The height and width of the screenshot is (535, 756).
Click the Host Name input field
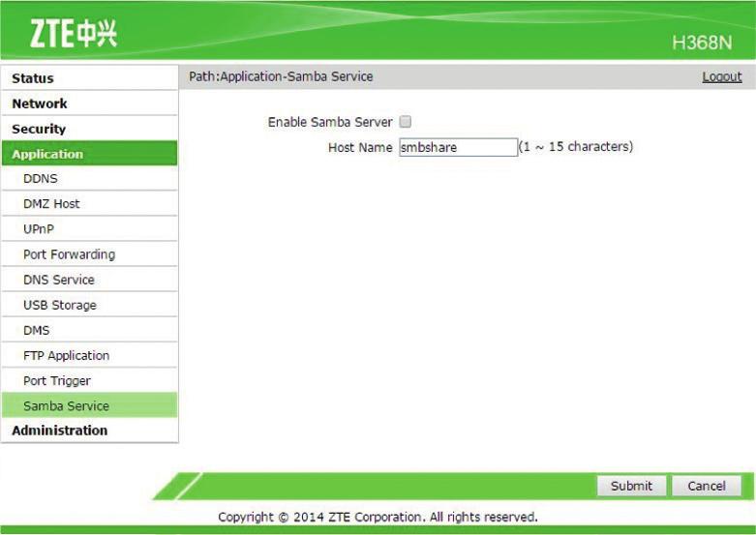(459, 147)
